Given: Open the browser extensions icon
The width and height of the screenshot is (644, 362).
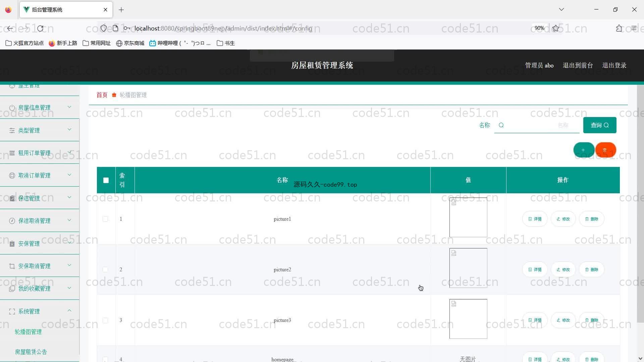Looking at the screenshot, I should coord(619,28).
